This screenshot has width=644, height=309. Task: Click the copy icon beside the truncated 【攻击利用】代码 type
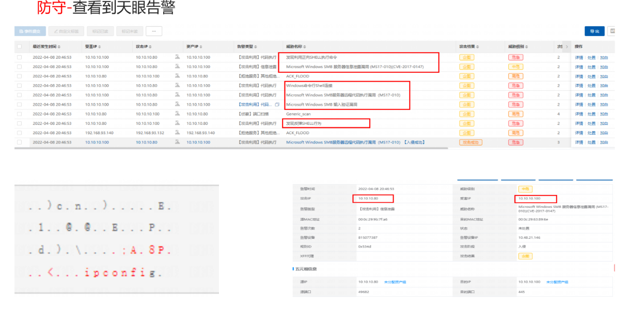[x=277, y=105]
